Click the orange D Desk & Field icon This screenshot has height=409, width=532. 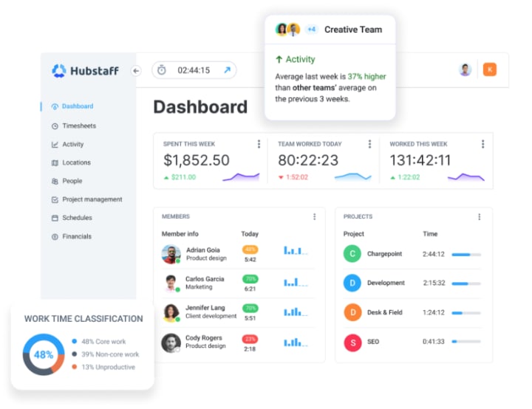pos(352,312)
